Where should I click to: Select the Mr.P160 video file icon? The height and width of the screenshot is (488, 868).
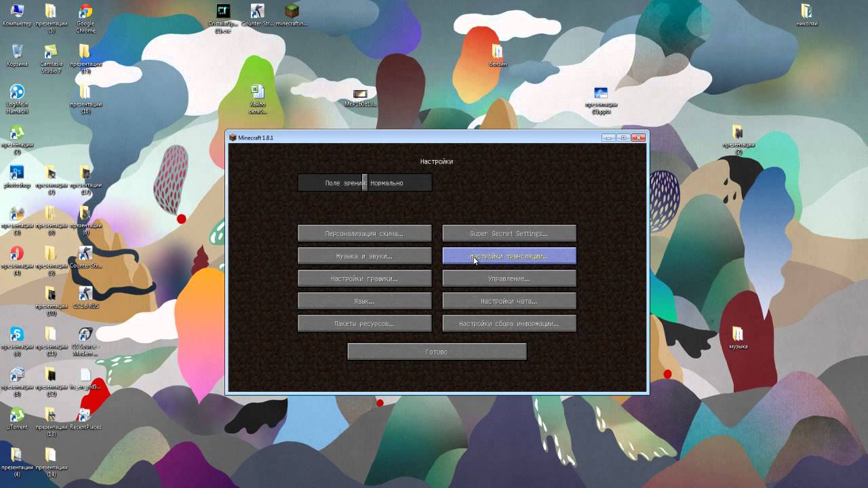[x=360, y=98]
